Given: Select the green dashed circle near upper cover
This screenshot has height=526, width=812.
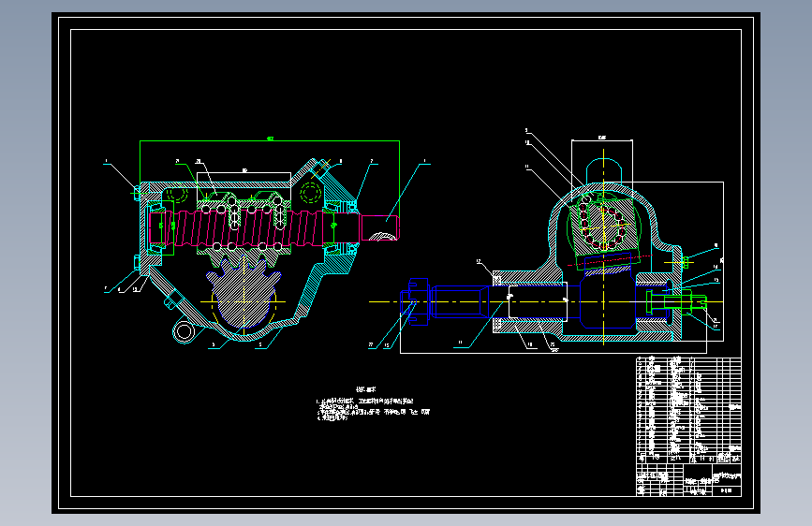Looking at the screenshot, I should (311, 193).
